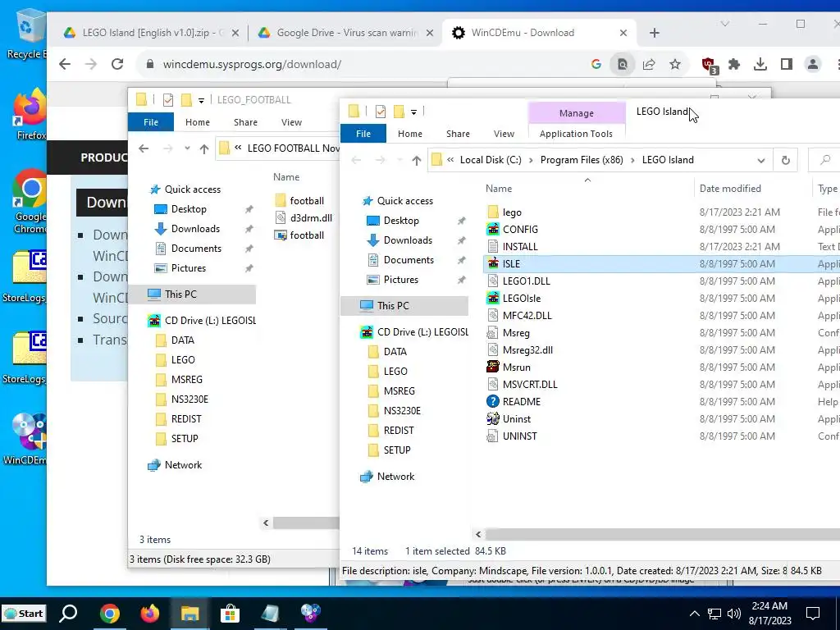Open the Windows Start button
This screenshot has width=840, height=630.
pyautogui.click(x=25, y=614)
